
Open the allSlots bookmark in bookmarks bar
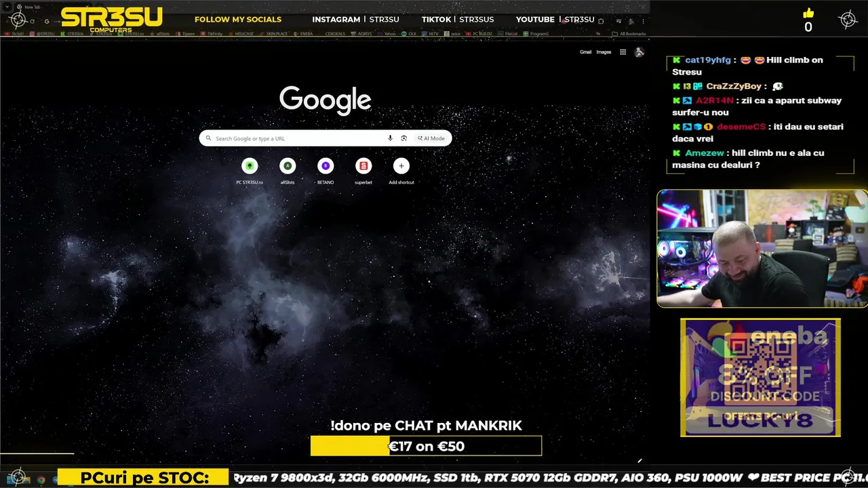[x=159, y=34]
